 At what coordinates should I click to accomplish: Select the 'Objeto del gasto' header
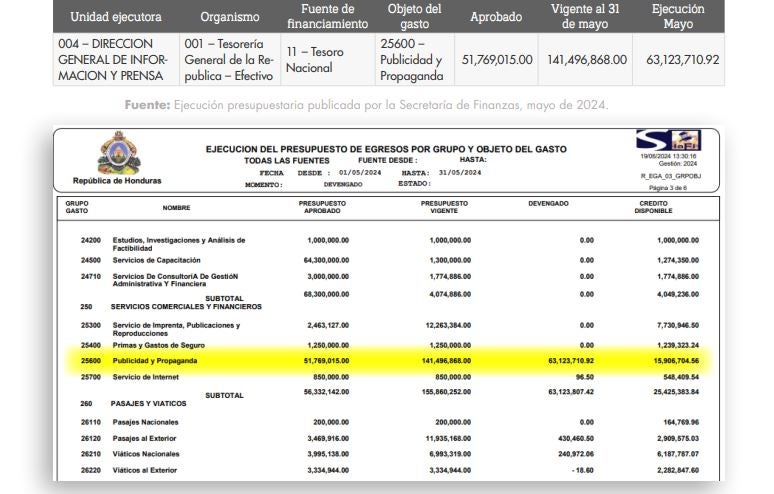click(415, 16)
